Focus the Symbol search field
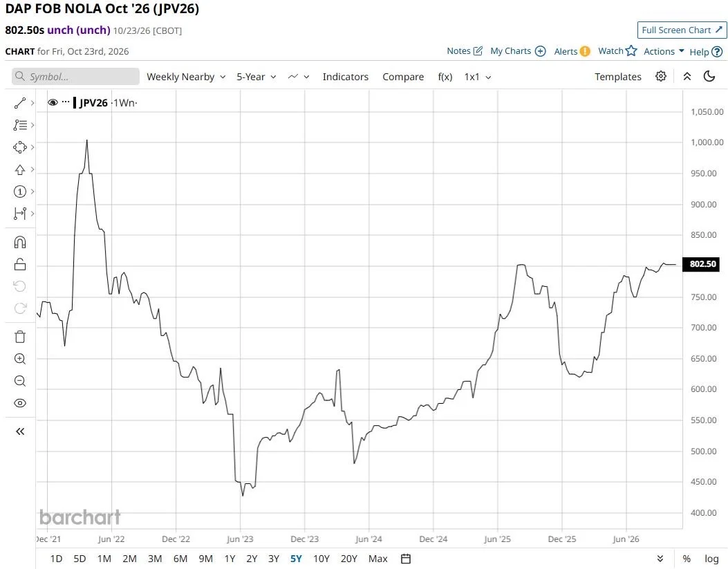Viewport: 728px width, 569px height. 75,77
